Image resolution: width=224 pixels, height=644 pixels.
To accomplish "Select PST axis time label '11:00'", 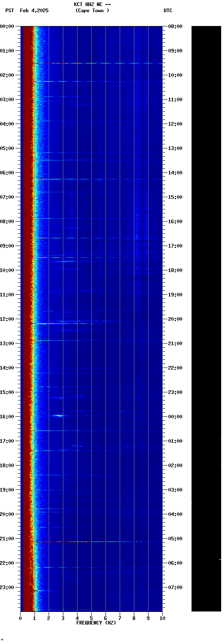I will coord(7,295).
